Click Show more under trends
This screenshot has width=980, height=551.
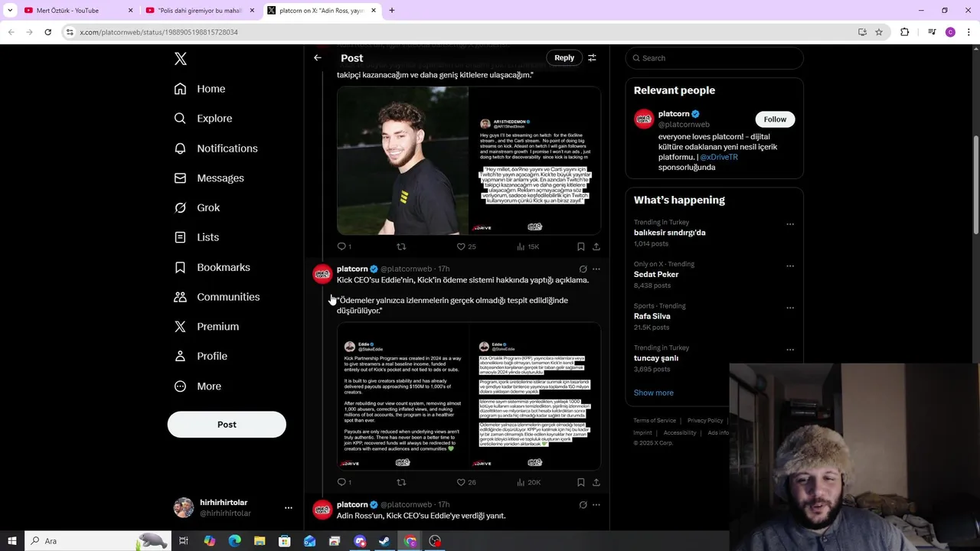point(653,393)
